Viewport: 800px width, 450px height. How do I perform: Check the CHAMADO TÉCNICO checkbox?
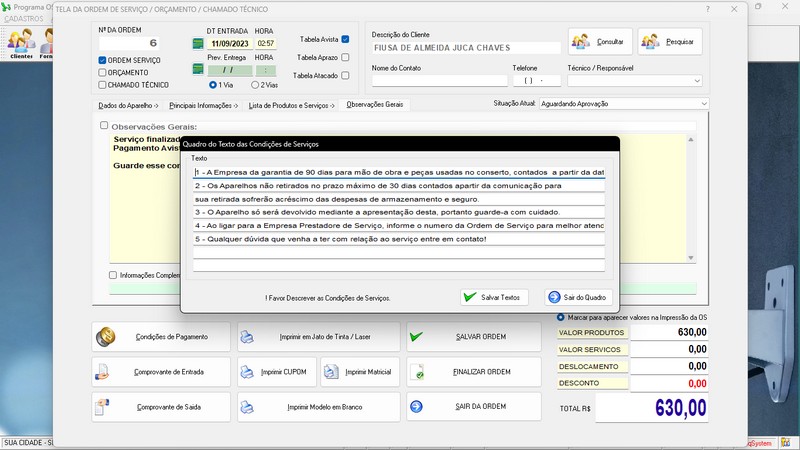[102, 85]
